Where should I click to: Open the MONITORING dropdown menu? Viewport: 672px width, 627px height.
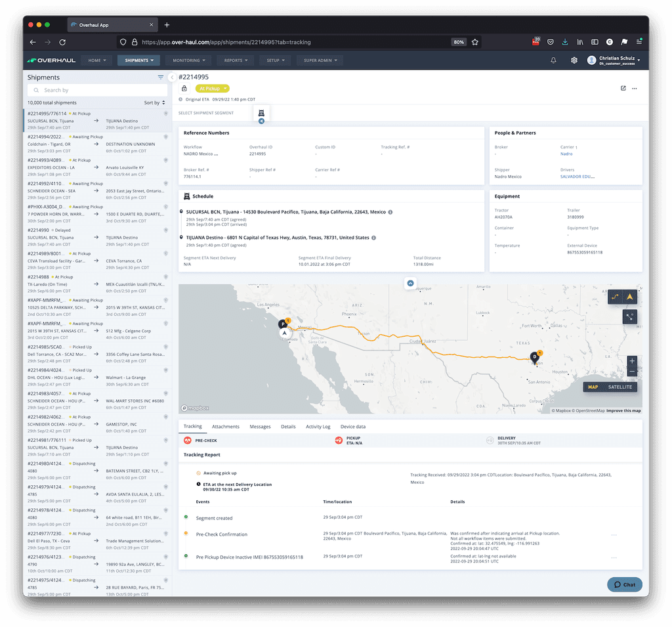189,60
